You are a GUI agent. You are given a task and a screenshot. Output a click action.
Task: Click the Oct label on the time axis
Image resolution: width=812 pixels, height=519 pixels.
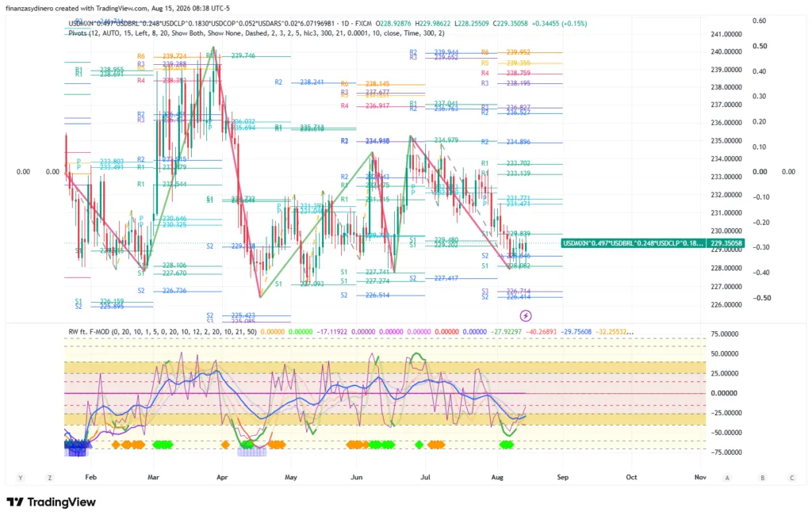631,477
